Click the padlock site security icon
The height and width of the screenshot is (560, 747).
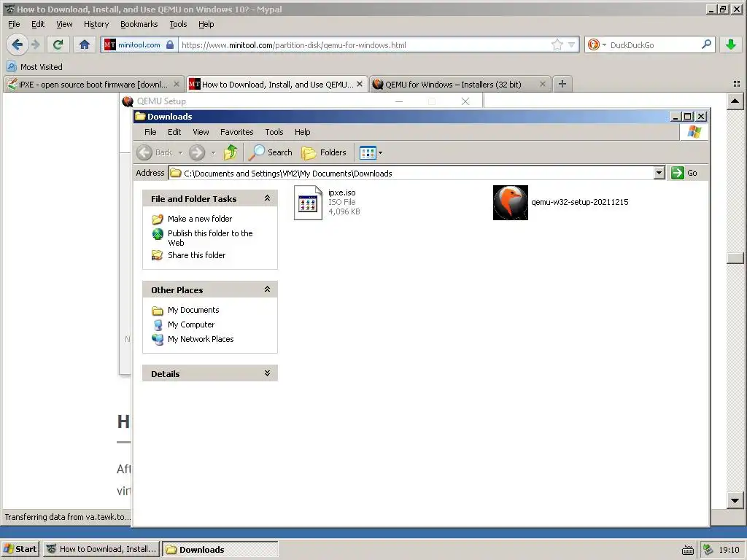[170, 44]
